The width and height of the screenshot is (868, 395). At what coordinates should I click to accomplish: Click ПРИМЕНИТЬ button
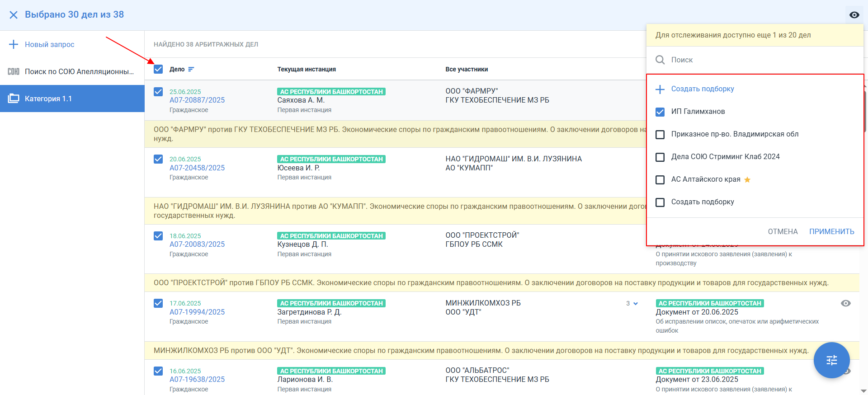(x=831, y=231)
